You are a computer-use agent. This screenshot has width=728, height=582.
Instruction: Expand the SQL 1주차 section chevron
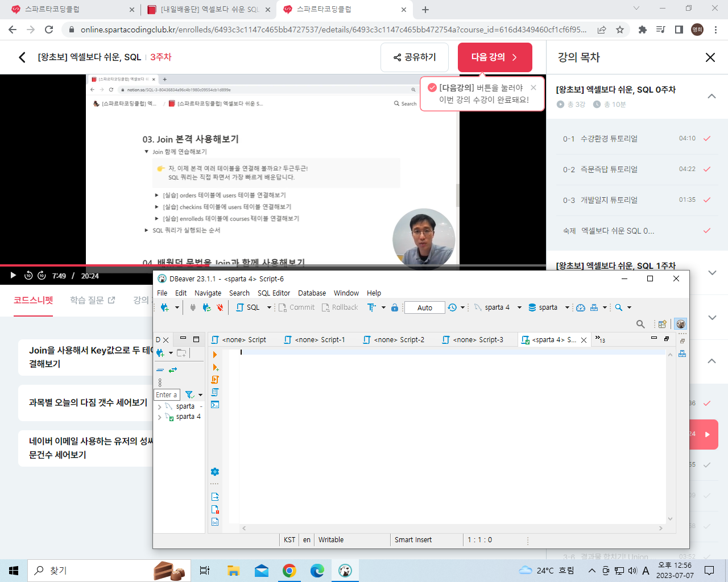[712, 273]
